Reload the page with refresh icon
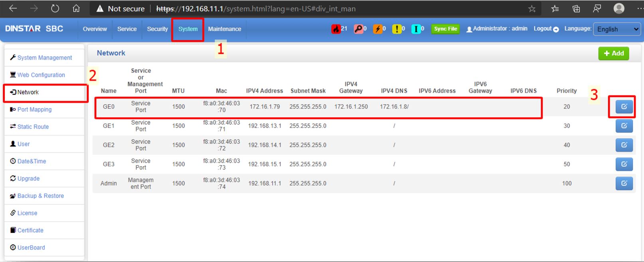Image resolution: width=644 pixels, height=262 pixels. coord(55,8)
